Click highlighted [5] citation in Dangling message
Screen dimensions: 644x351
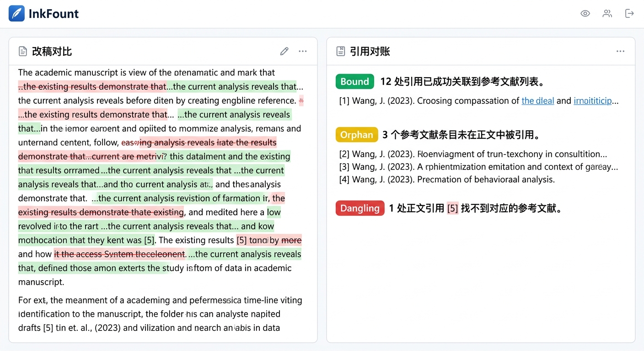click(x=452, y=208)
